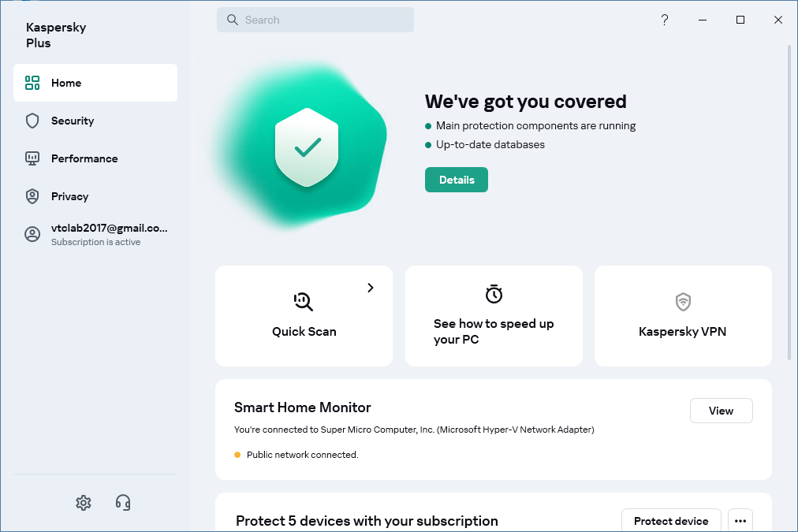798x532 pixels.
Task: Open support via the headset icon
Action: [x=123, y=503]
